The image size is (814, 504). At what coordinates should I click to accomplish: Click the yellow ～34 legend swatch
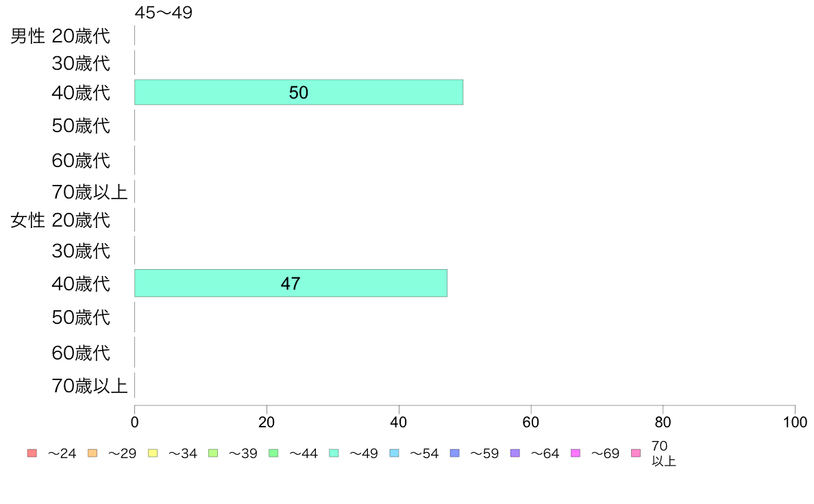[153, 453]
